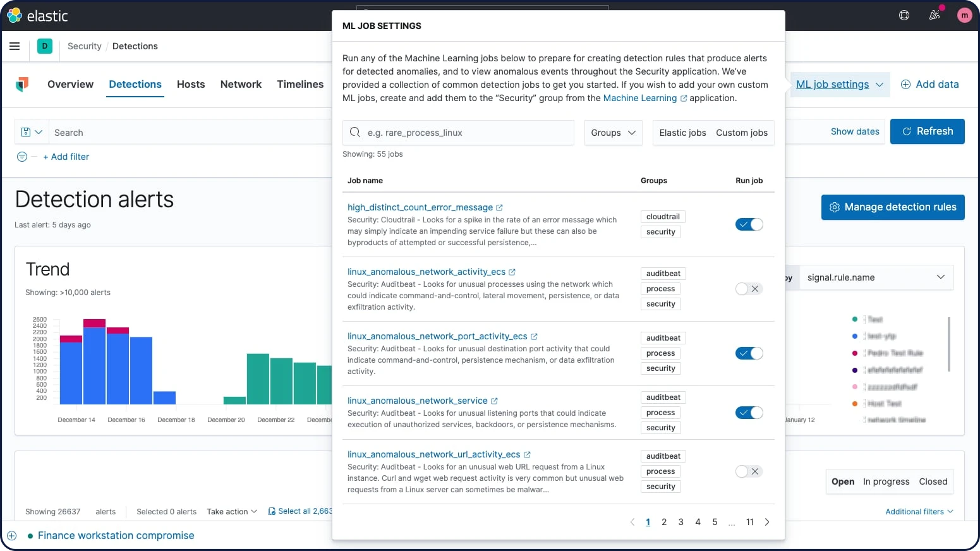Expand saved query chevron

coord(39,132)
